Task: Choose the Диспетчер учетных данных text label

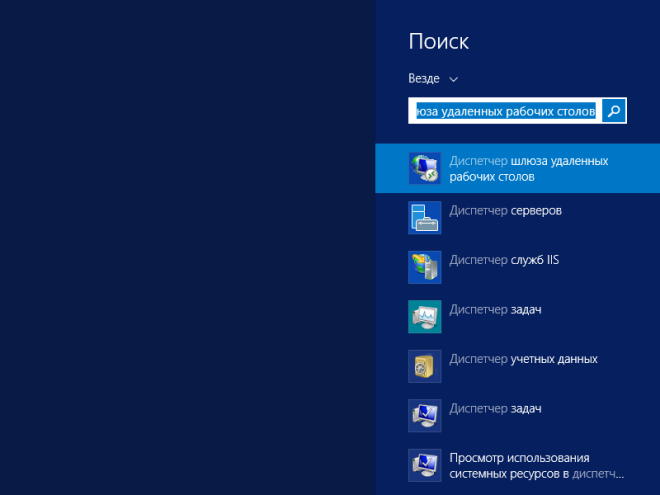Action: pos(523,359)
